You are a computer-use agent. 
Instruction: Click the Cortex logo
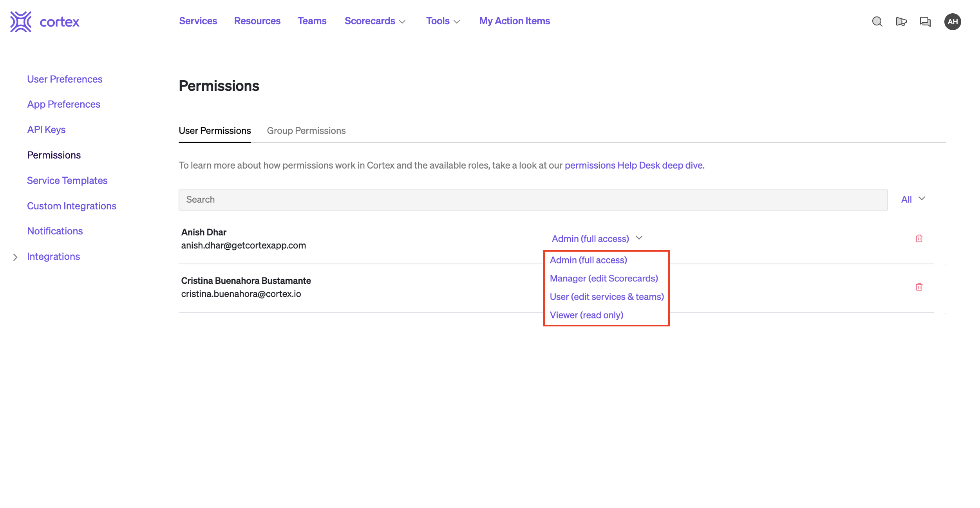click(x=45, y=22)
